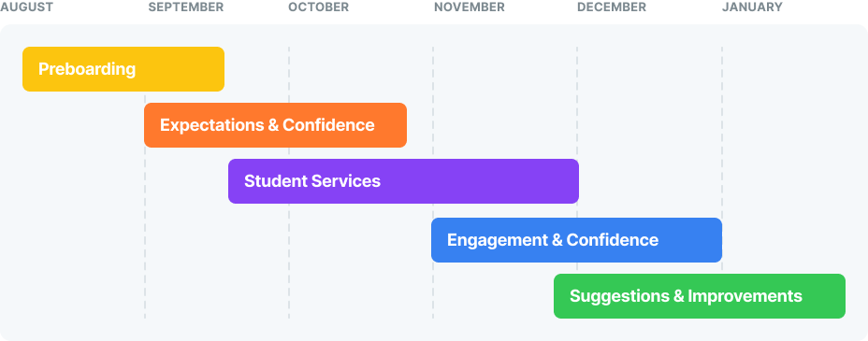Click the yellow Preboarding bar
Image resolution: width=868 pixels, height=341 pixels.
(123, 69)
